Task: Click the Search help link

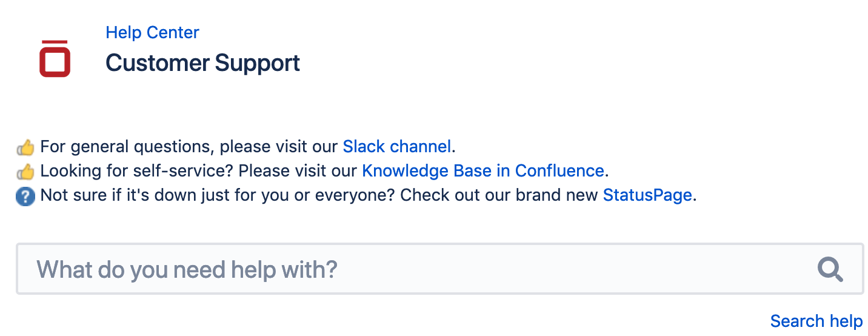Action: [816, 321]
